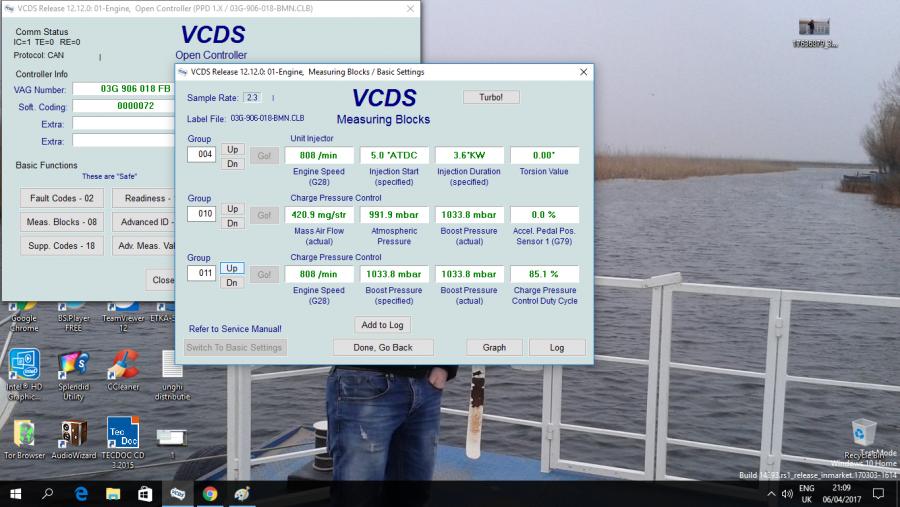
Task: Click the group 010 number field
Action: pyautogui.click(x=201, y=214)
